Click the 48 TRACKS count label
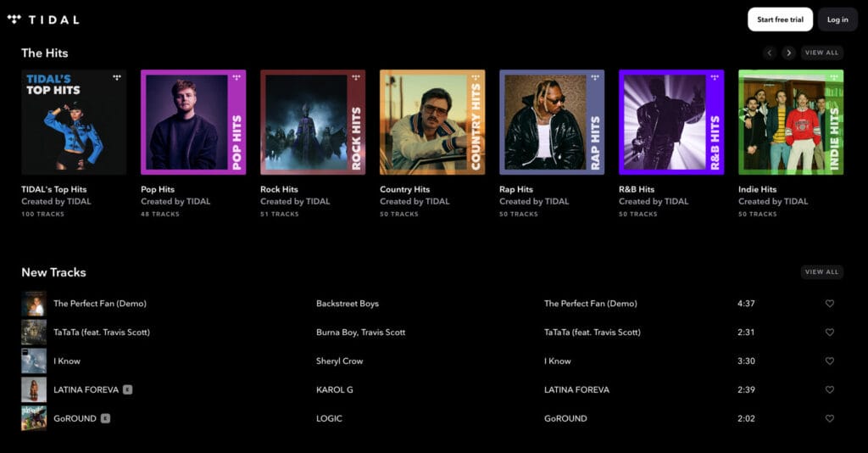Screen dimensions: 868x453 160,214
